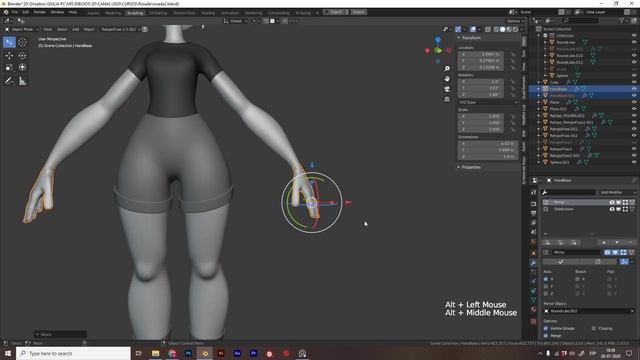Switch to the Sculpting workspace tab
Viewport: 640px width, 360px height.
coord(135,13)
